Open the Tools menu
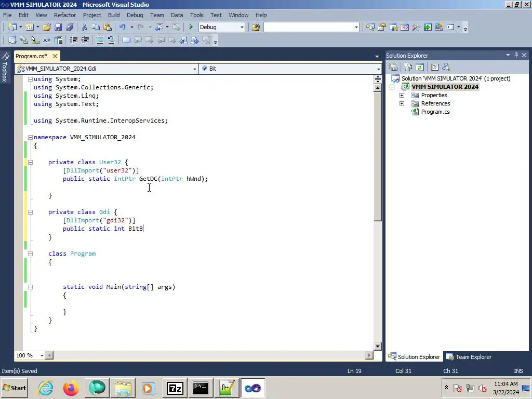This screenshot has height=399, width=532. point(196,15)
